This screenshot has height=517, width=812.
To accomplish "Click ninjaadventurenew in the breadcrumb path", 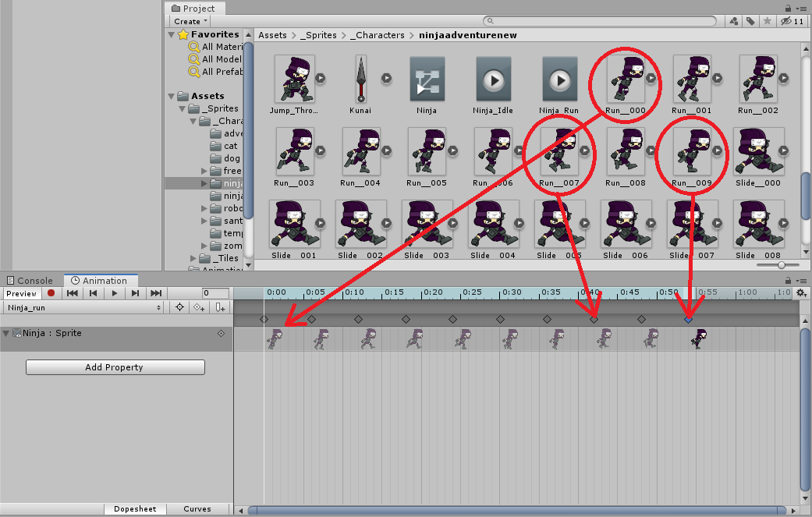I will [x=468, y=35].
